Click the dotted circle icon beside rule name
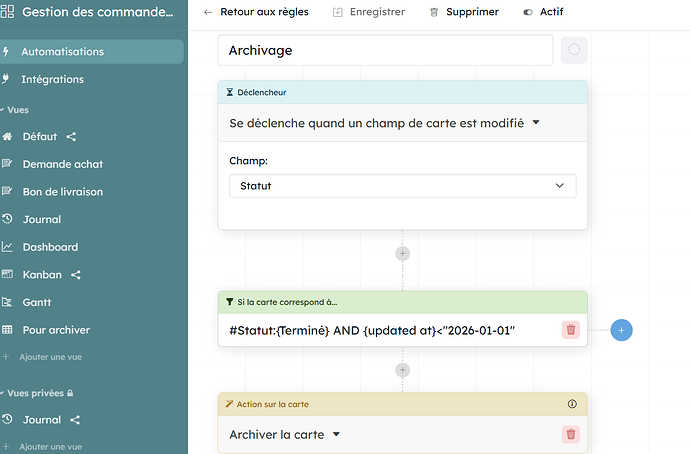The width and height of the screenshot is (690, 454). (x=574, y=50)
